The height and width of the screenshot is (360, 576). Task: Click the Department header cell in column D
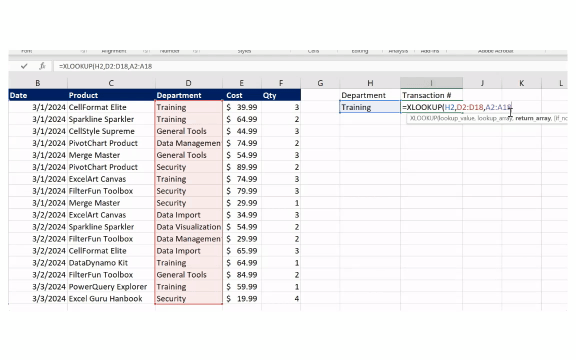188,95
